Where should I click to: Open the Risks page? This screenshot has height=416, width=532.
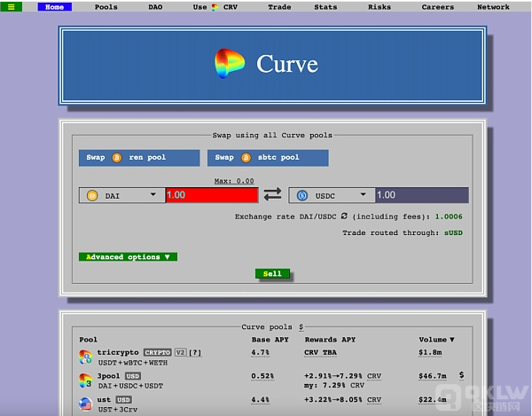click(x=379, y=7)
